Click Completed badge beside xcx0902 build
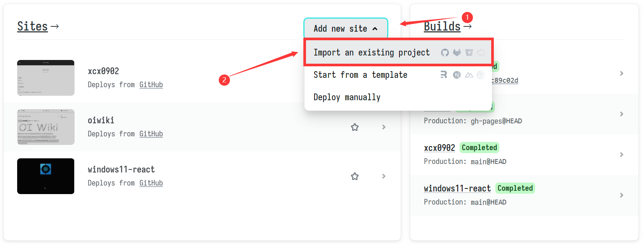644x244 pixels. click(x=479, y=148)
